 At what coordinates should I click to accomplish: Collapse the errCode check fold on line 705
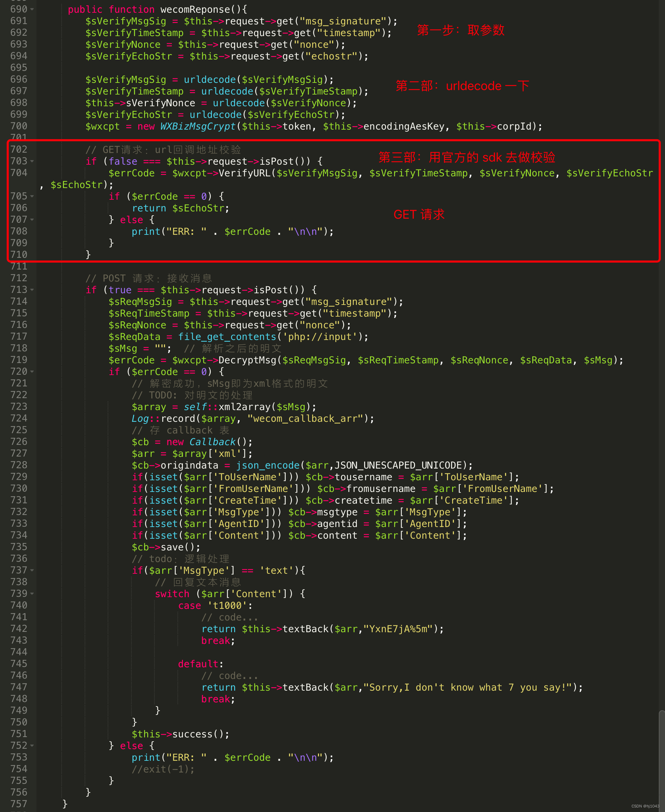[x=32, y=197]
